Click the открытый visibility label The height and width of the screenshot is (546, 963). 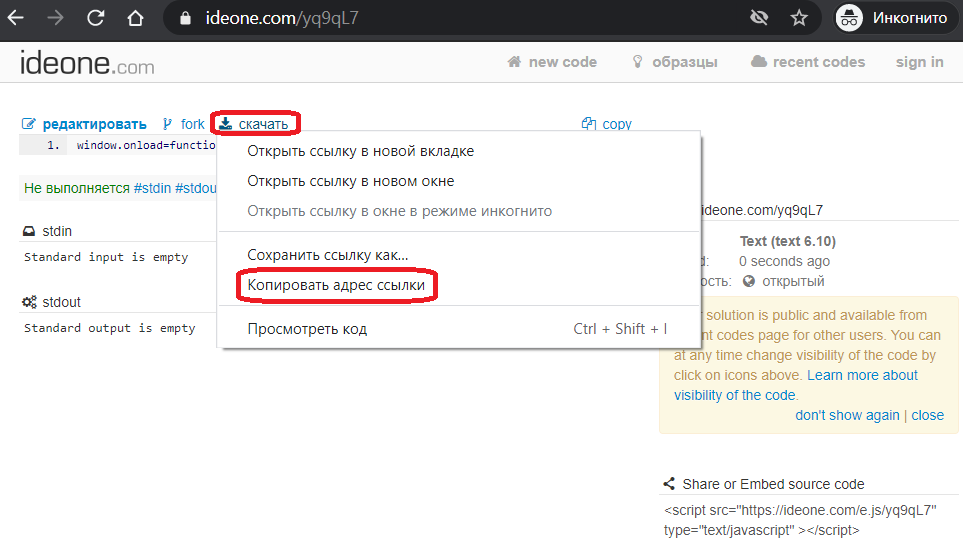pos(793,281)
